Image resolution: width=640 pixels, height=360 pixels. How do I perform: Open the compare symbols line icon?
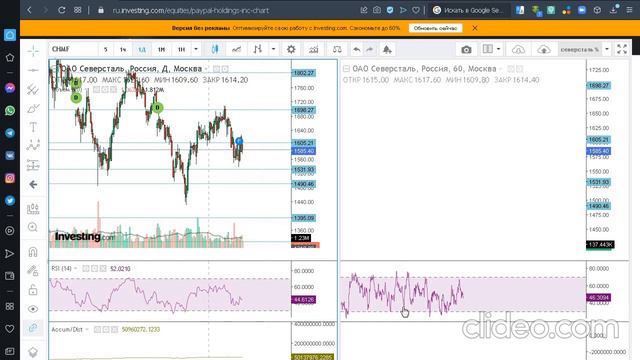[x=236, y=49]
